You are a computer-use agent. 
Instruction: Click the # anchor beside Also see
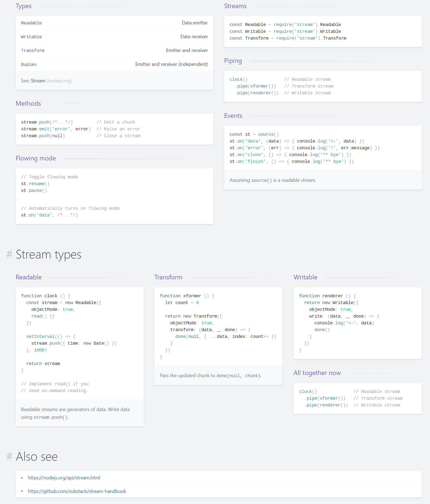tap(9, 457)
